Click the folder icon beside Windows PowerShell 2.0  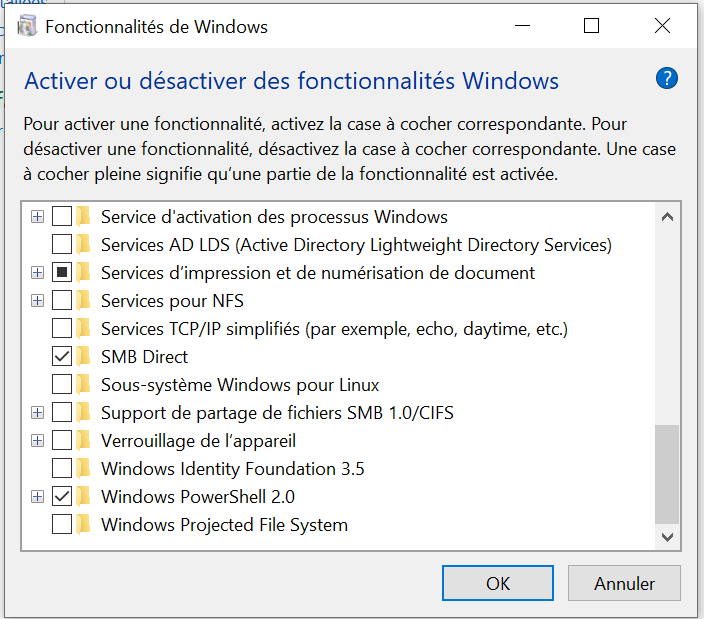coord(83,497)
